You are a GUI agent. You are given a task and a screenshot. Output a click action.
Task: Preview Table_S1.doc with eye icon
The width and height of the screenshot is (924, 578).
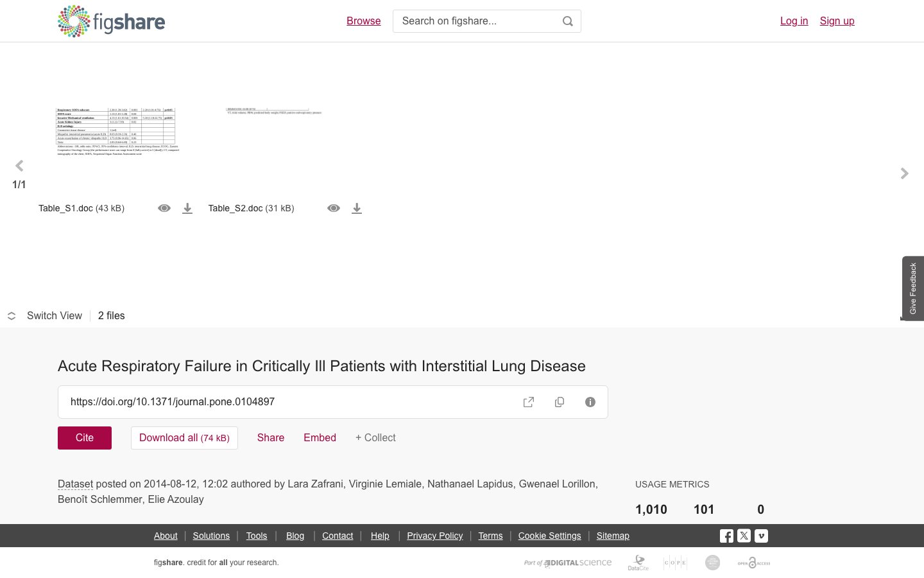(x=164, y=208)
